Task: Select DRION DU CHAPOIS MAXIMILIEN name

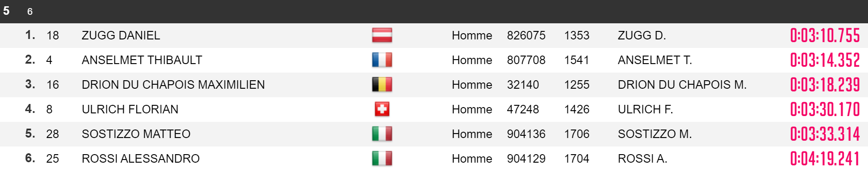Action: pyautogui.click(x=173, y=85)
